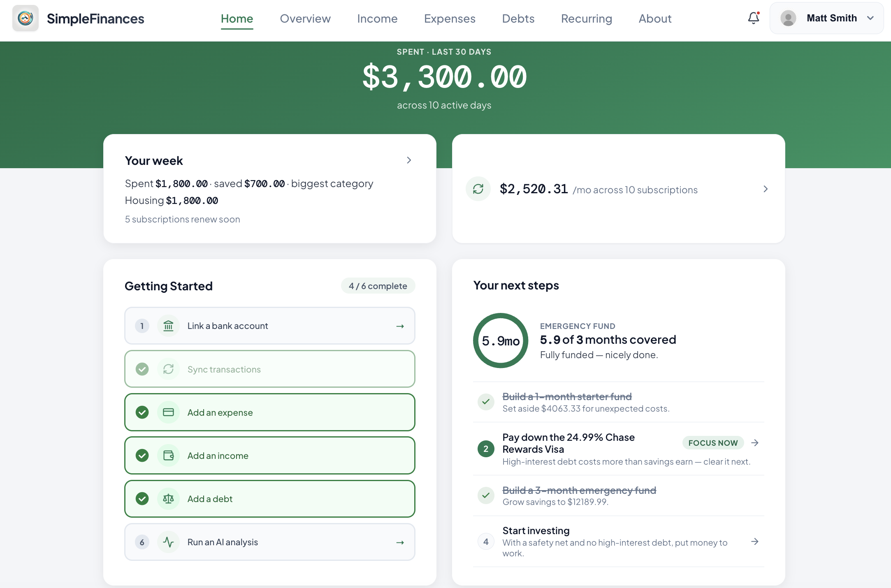Select the Run an AI analysis step

pos(270,542)
